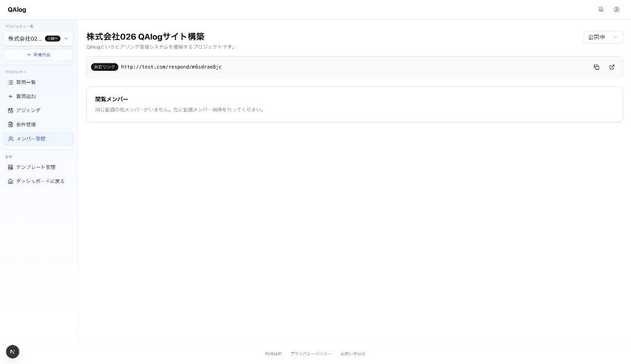This screenshot has height=364, width=631.
Task: Open the アジェンダ calendar icon
Action: coord(10,110)
